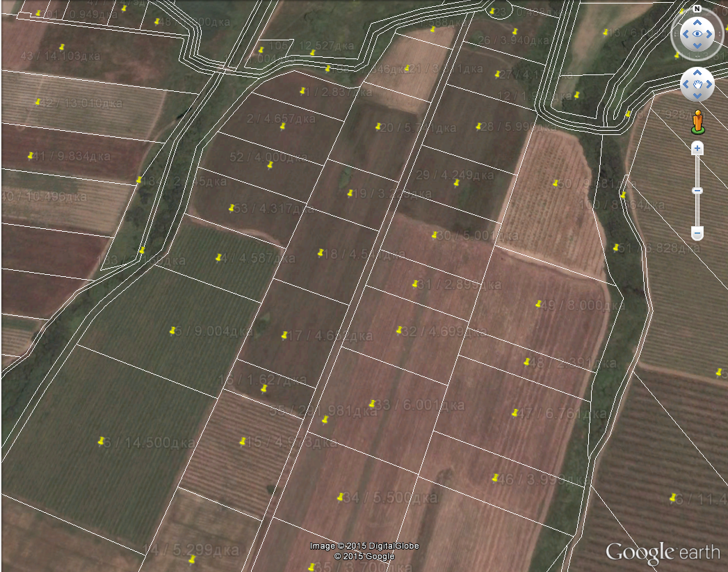This screenshot has height=572, width=728.
Task: Click the North compass indicator
Action: click(696, 9)
